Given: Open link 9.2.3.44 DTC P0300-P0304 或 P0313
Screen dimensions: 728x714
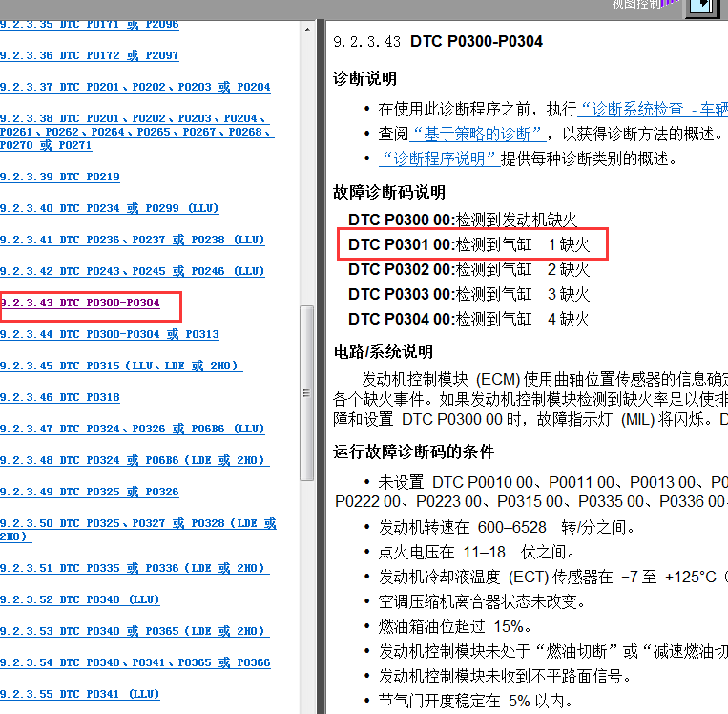Looking at the screenshot, I should 110,334.
